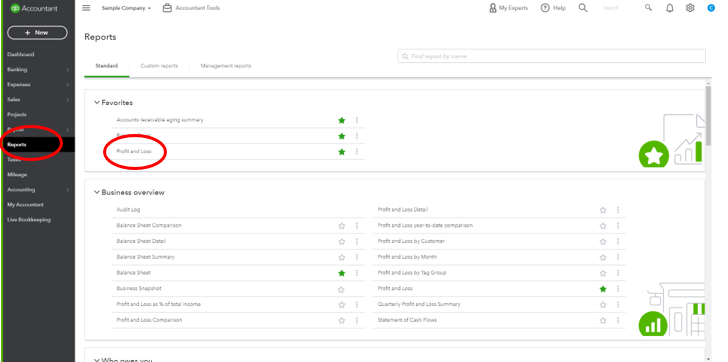Star Profit and Loss year-to-date comparison
728x362 pixels.
[603, 226]
